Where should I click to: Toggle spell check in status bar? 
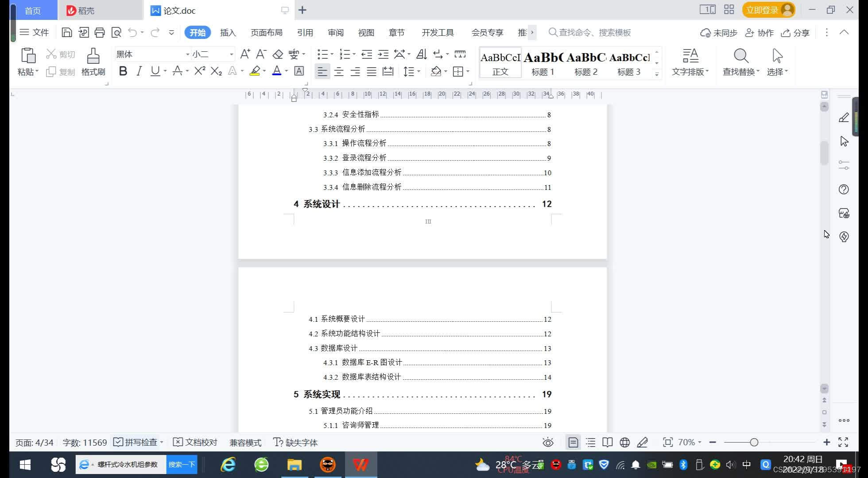(x=136, y=442)
